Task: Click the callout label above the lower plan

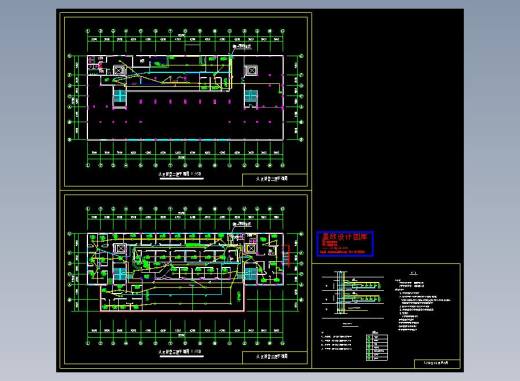Action: pyautogui.click(x=242, y=224)
